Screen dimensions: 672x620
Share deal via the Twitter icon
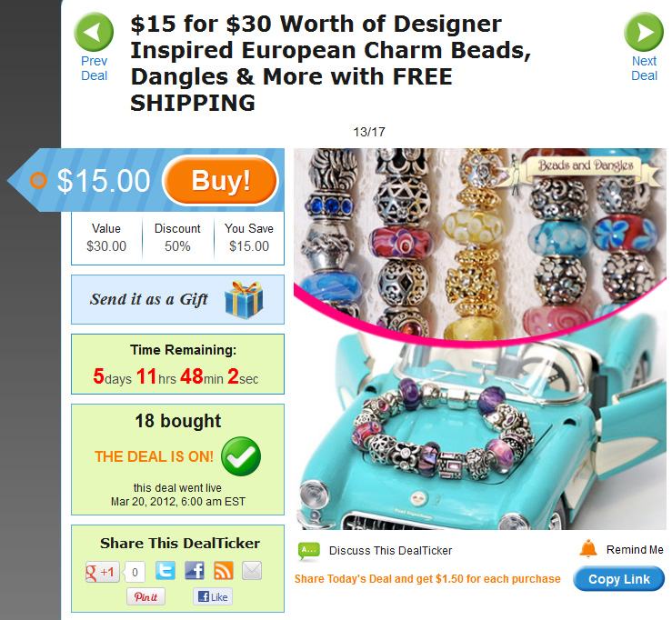coord(165,570)
